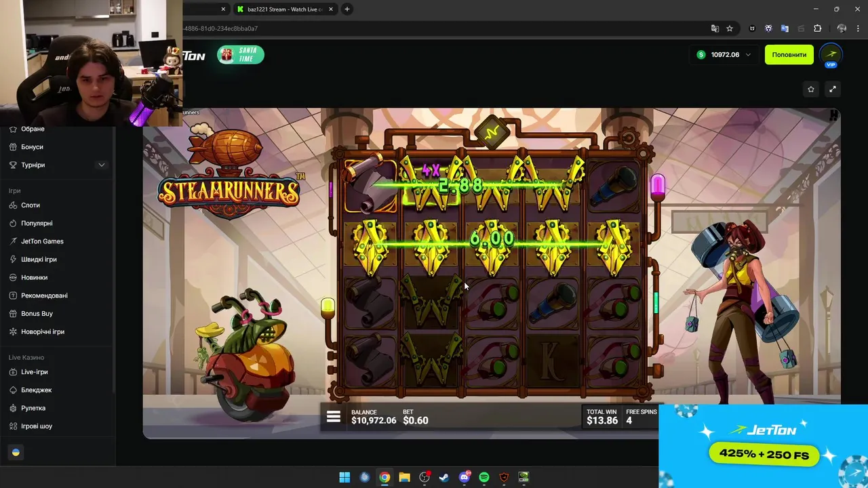Click the Популярні flame icon
Image resolution: width=868 pixels, height=488 pixels.
coord(14,223)
